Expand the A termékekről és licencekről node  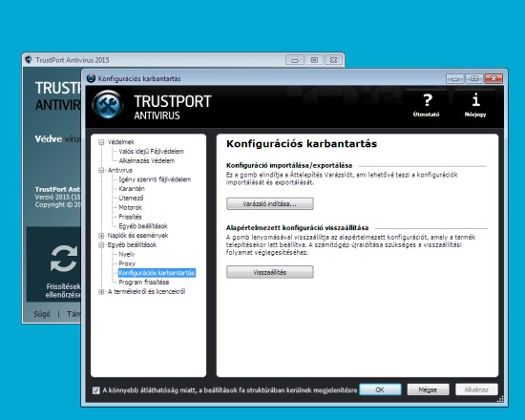pos(101,292)
